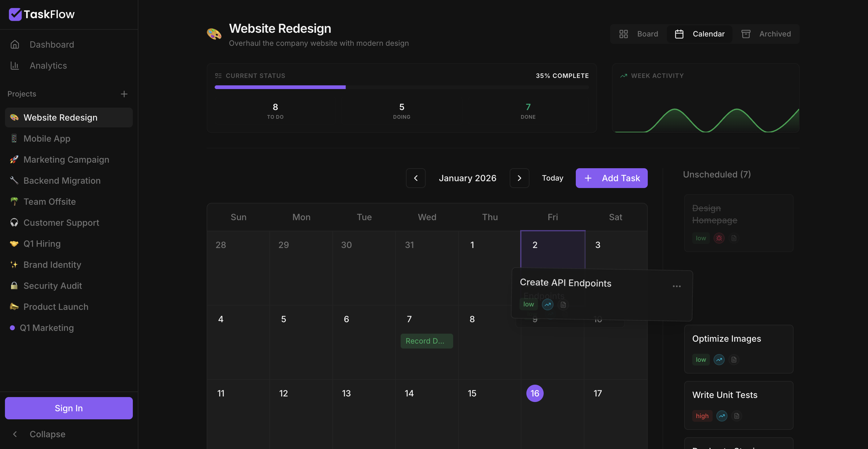Screen dimensions: 868x449
Task: Open the Write Unit Tests task card
Action: click(x=739, y=405)
